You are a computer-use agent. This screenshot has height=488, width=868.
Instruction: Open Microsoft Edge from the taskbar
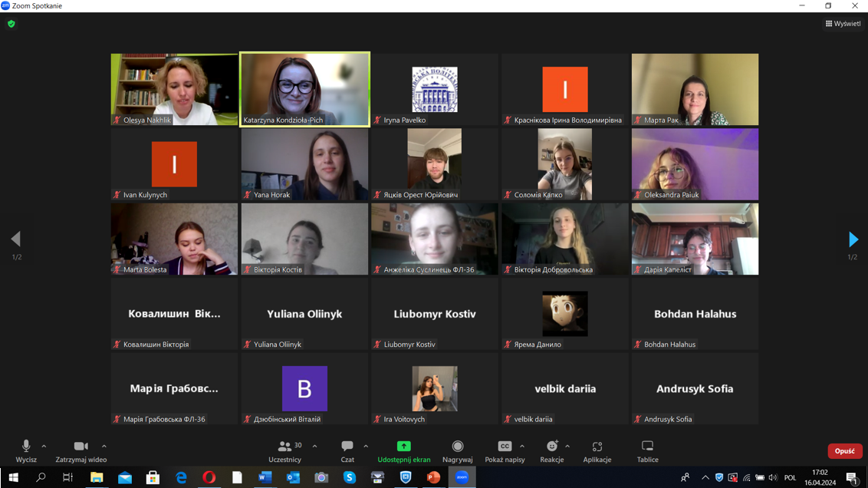(181, 477)
